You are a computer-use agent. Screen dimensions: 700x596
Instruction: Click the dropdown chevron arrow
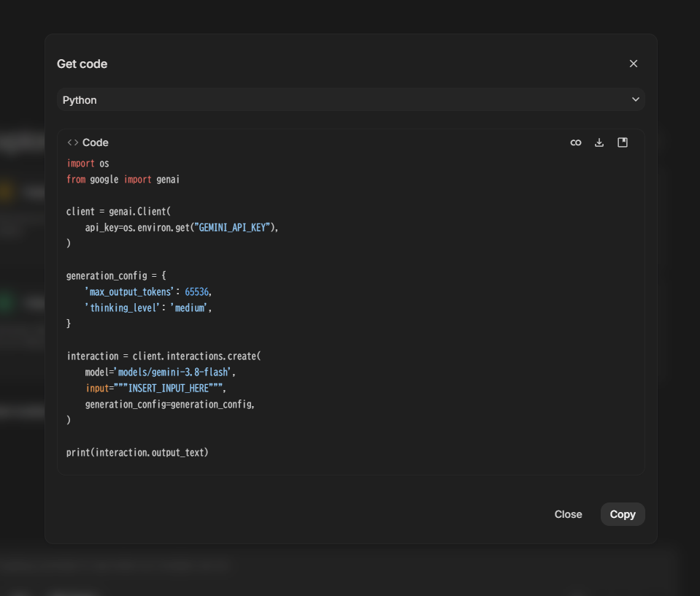click(635, 99)
